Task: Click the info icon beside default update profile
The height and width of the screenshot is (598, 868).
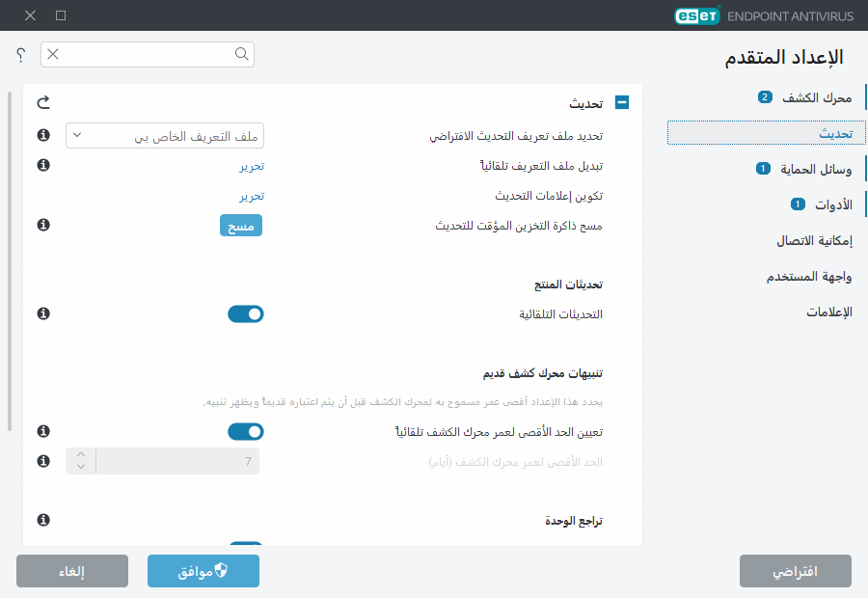Action: point(41,135)
